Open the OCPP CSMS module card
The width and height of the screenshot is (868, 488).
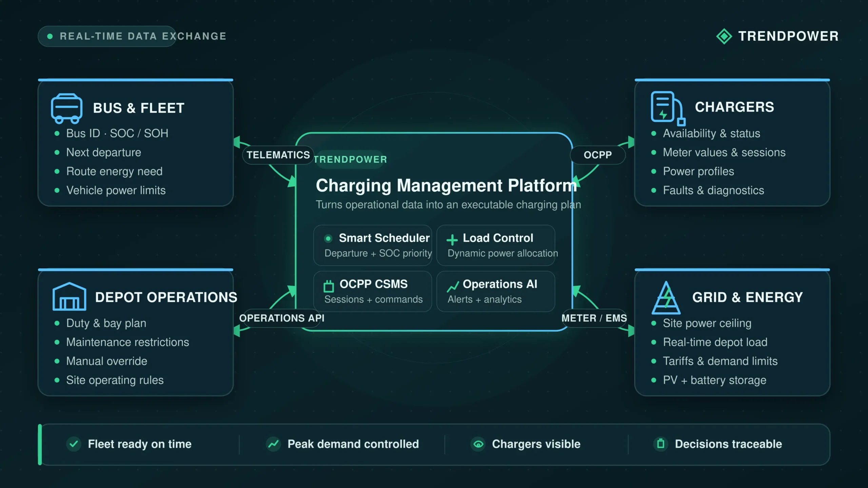coord(373,291)
